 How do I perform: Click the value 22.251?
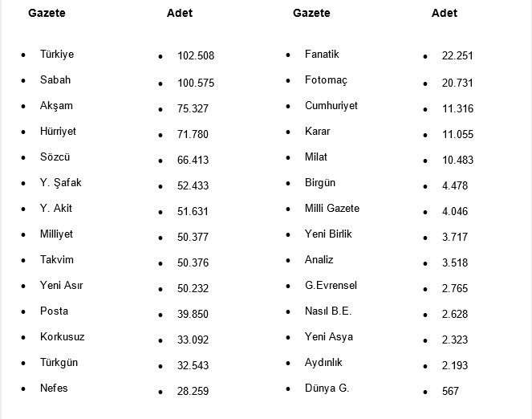[x=457, y=56]
